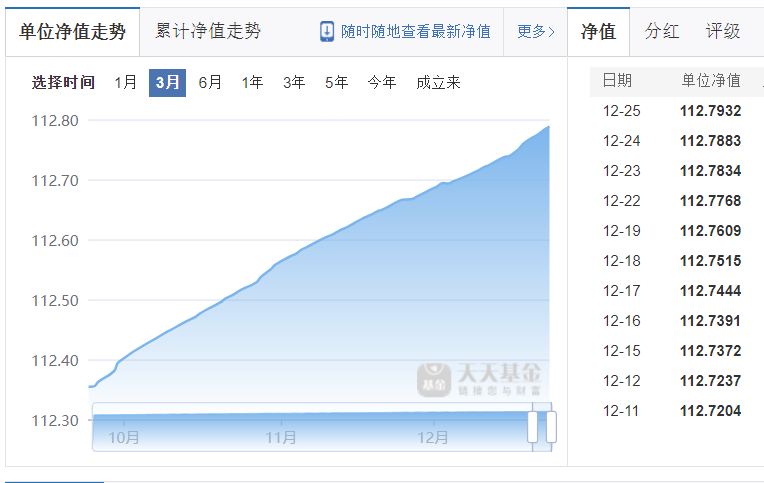Click the 12-17 date row
The width and height of the screenshot is (764, 483).
pyautogui.click(x=621, y=291)
